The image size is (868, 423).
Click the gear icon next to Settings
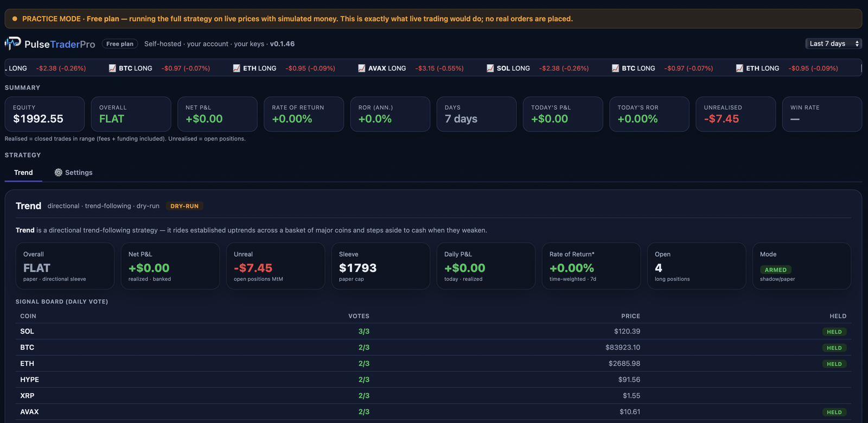58,172
